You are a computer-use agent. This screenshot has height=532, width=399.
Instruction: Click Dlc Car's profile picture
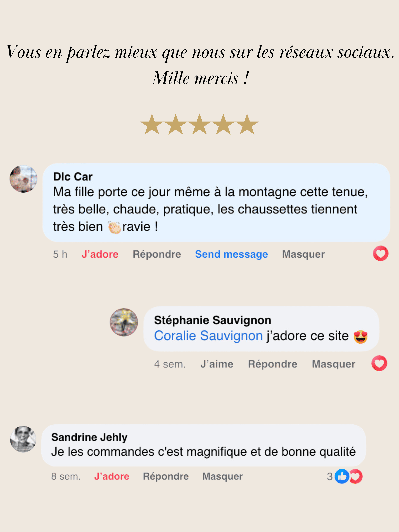click(23, 179)
